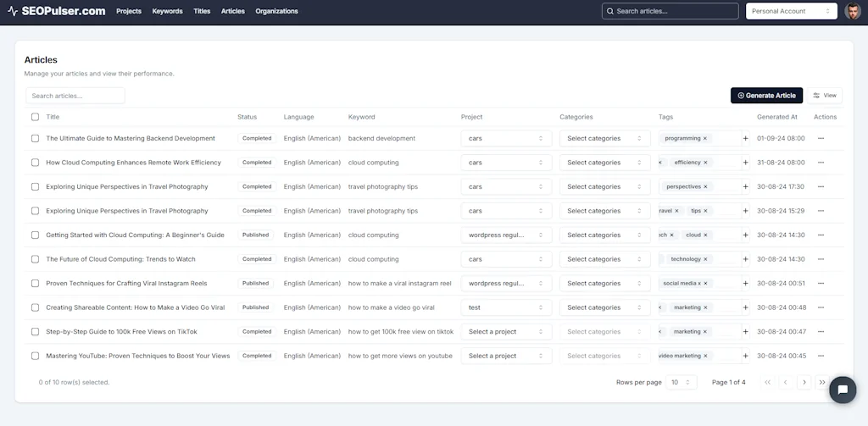Open project dropdown for Creating Shareable Content
The image size is (868, 426).
point(505,307)
